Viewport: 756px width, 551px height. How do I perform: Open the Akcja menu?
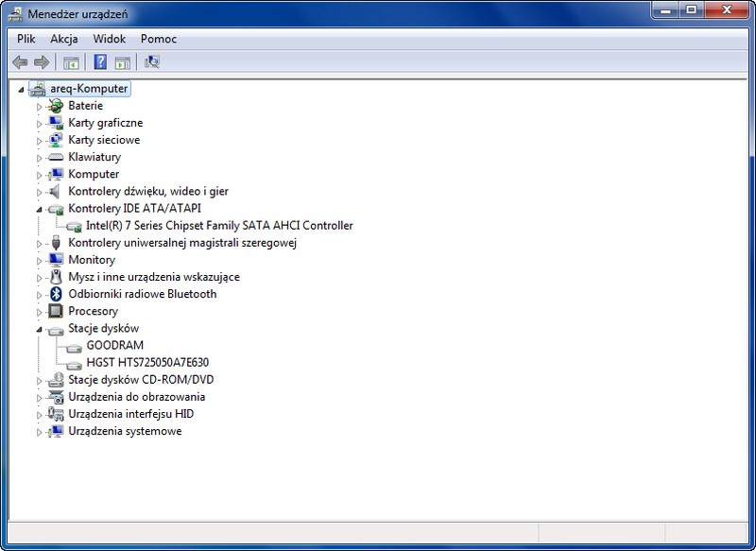(x=63, y=39)
